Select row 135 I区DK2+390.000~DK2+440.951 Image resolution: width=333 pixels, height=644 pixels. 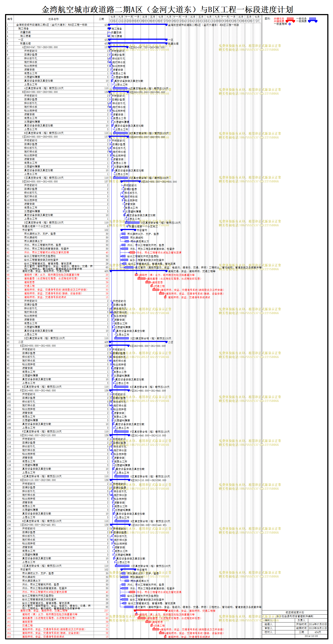38,525
